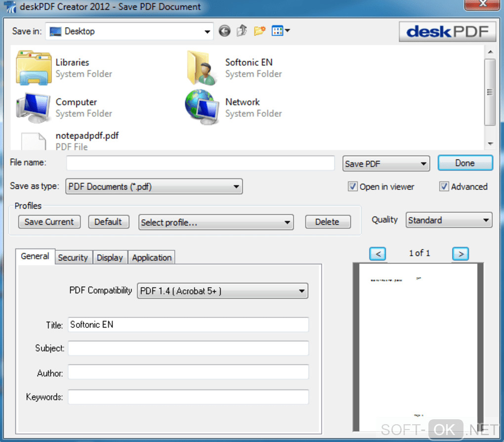This screenshot has width=504, height=442.
Task: Expand the Save in Desktop dropdown
Action: coord(129,31)
